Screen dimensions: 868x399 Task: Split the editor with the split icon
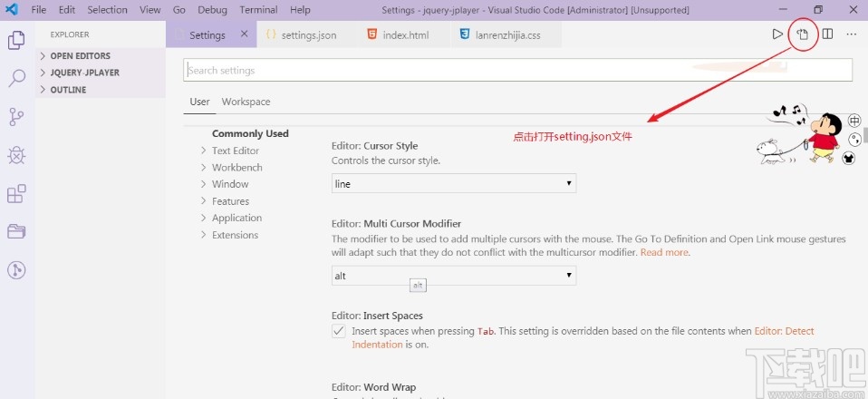(827, 34)
